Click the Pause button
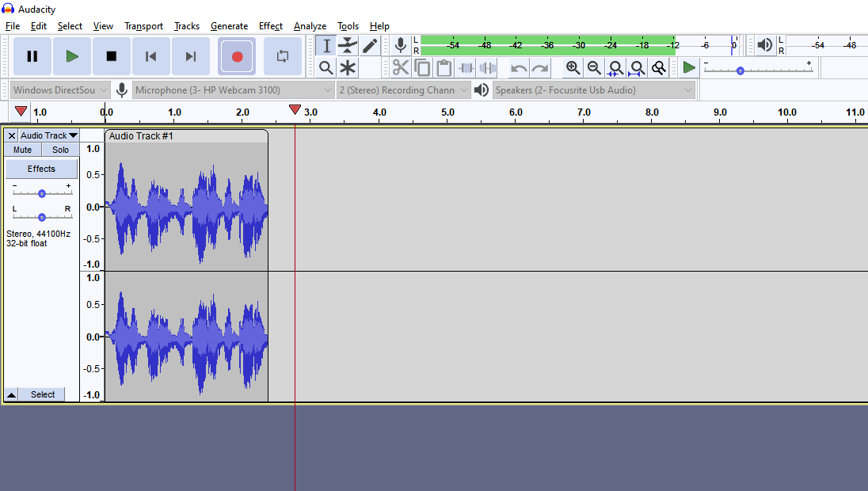868x491 pixels. [x=32, y=56]
